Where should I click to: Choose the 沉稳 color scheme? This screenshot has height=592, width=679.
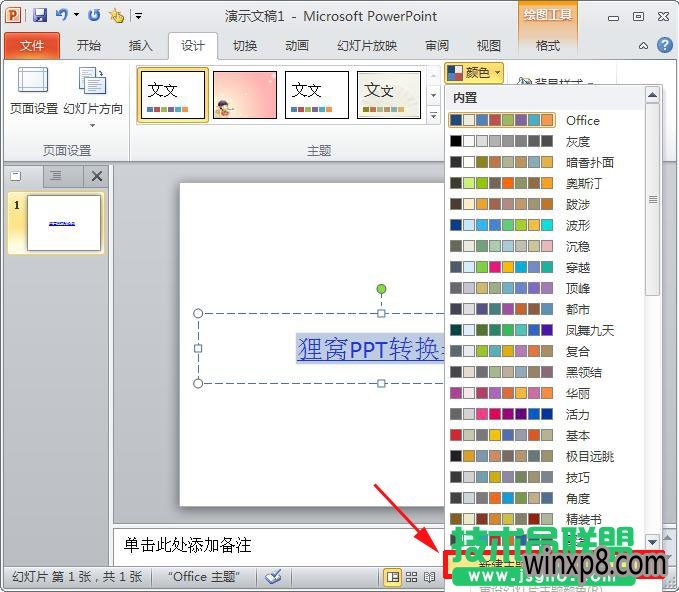544,246
